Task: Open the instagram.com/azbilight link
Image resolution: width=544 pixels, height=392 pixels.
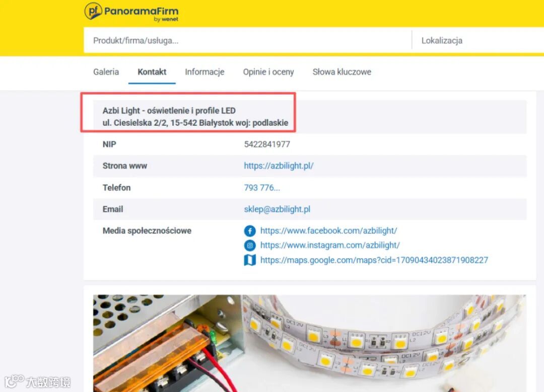Action: (330, 246)
